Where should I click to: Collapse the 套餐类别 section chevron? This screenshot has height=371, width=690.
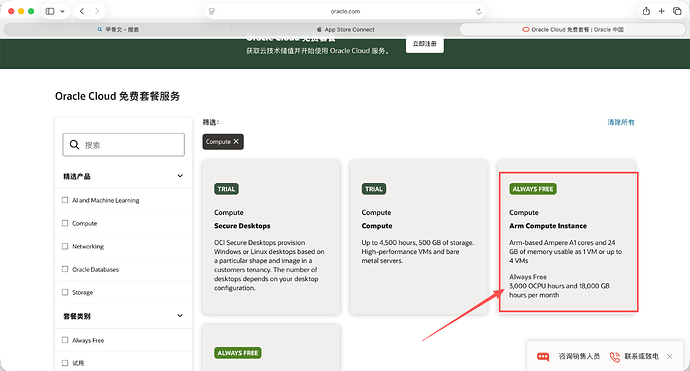[180, 316]
